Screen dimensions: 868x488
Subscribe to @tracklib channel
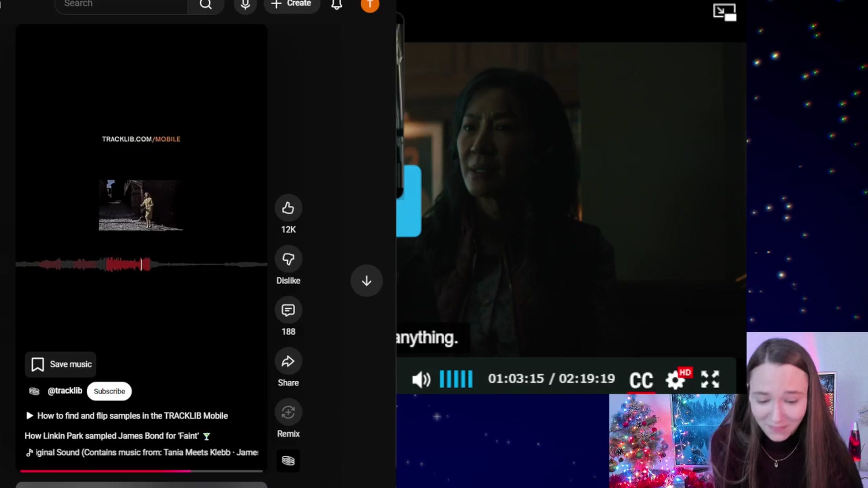(109, 391)
